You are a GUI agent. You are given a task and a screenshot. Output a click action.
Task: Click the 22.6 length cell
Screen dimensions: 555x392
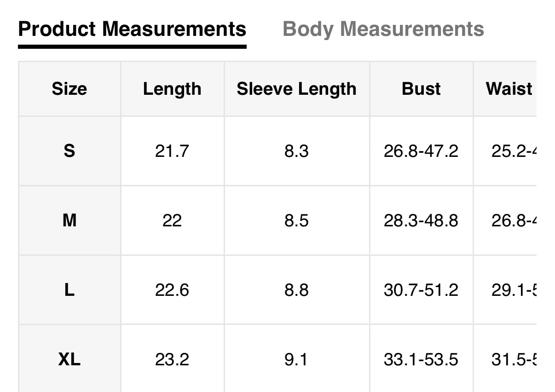[x=172, y=290]
